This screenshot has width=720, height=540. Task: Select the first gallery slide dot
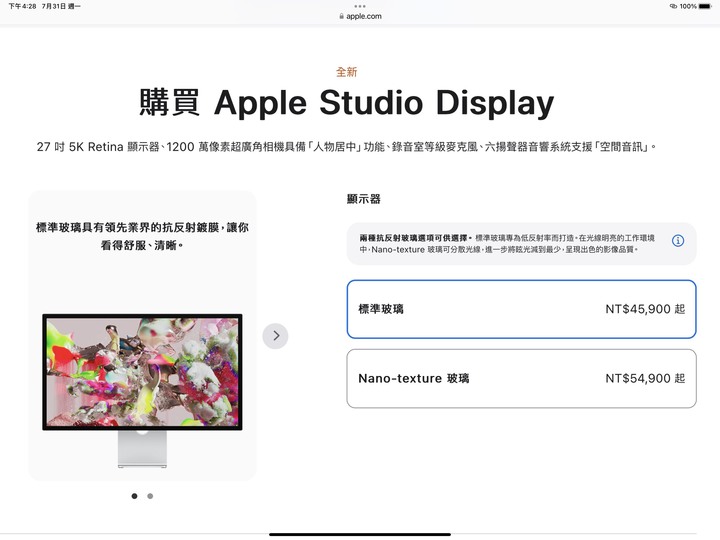pyautogui.click(x=135, y=496)
